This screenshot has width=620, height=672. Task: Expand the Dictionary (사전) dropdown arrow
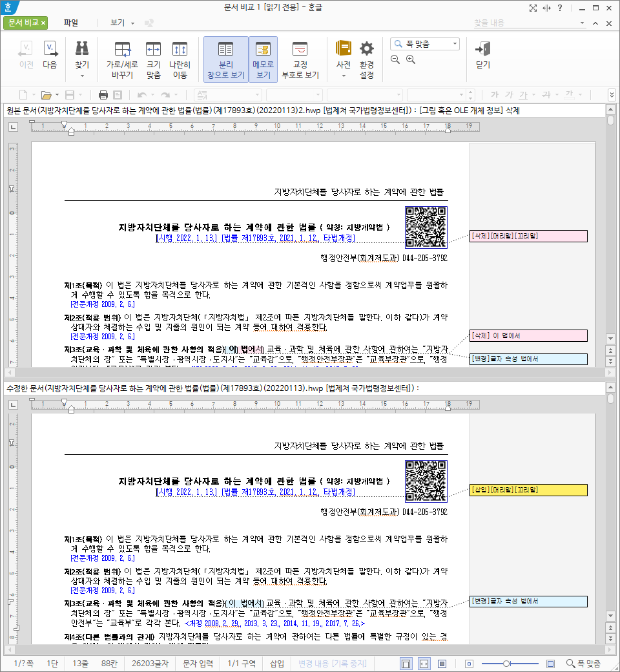(x=343, y=76)
